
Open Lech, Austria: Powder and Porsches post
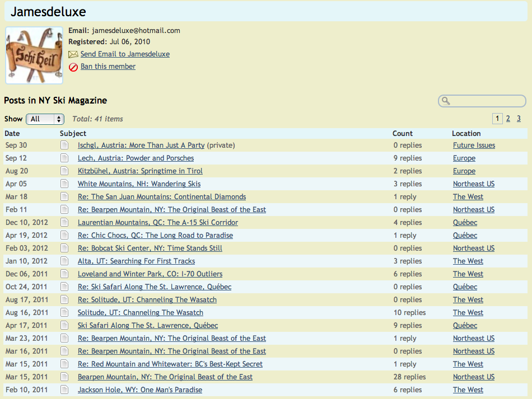point(136,158)
